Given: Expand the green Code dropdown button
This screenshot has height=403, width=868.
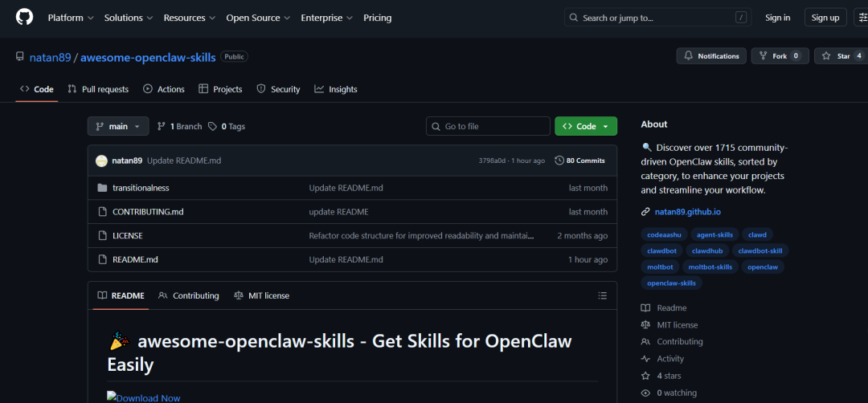Looking at the screenshot, I should tap(586, 126).
